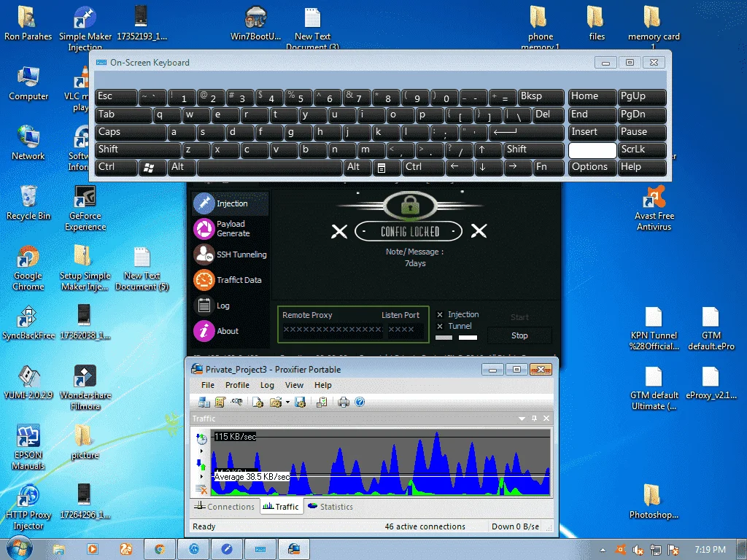Click the muted volume tray icon
The height and width of the screenshot is (560, 747).
pyautogui.click(x=638, y=550)
